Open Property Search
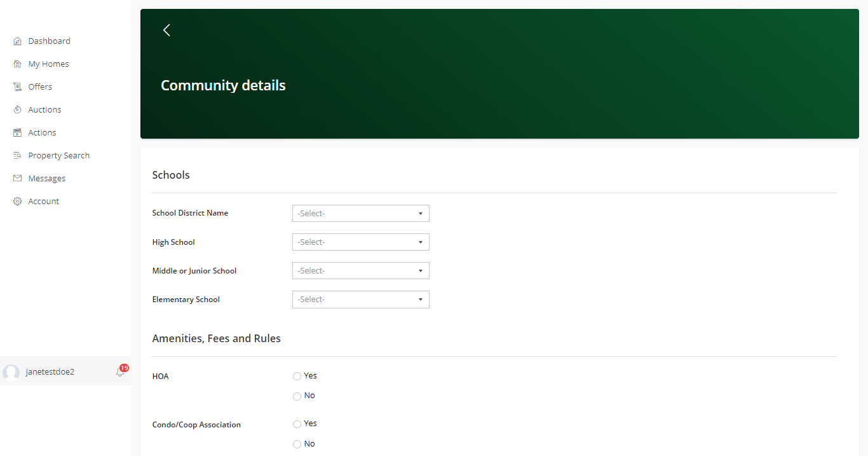 coord(59,156)
